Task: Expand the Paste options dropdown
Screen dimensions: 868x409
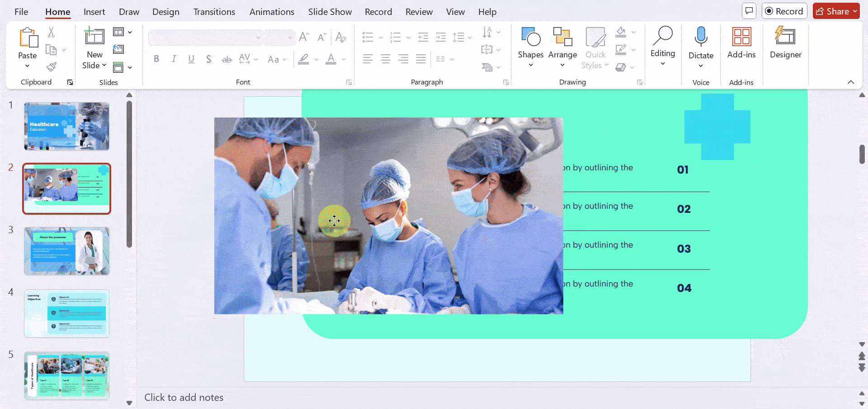Action: [x=27, y=66]
